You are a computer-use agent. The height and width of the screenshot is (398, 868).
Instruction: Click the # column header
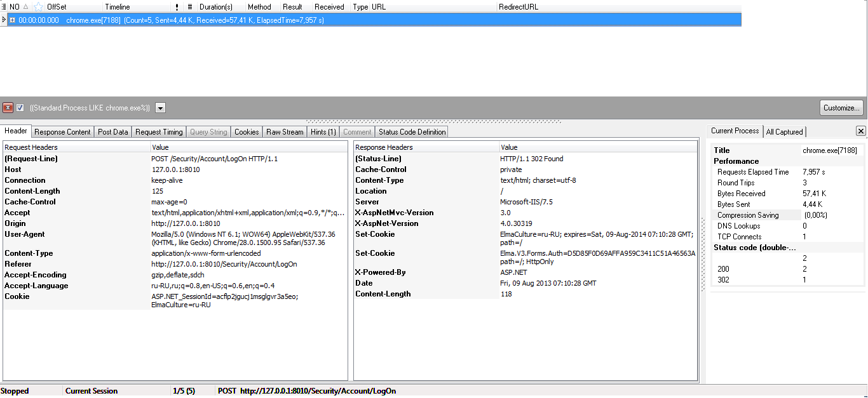pos(190,7)
